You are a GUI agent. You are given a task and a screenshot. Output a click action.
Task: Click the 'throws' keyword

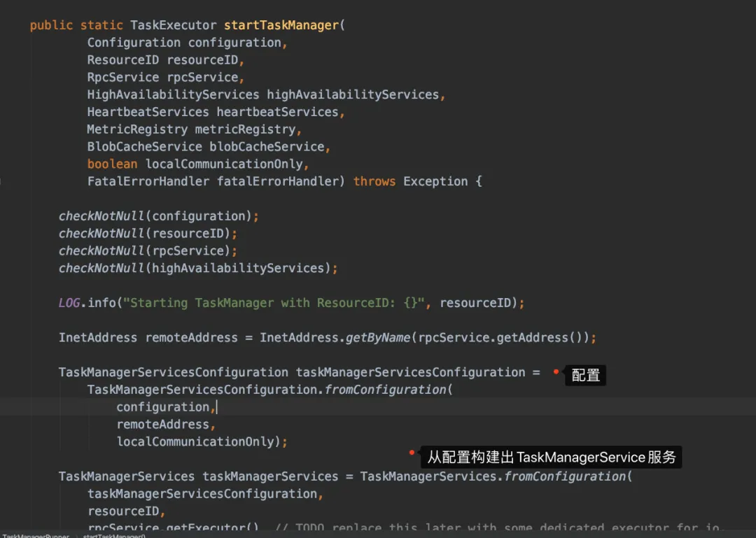click(x=374, y=181)
